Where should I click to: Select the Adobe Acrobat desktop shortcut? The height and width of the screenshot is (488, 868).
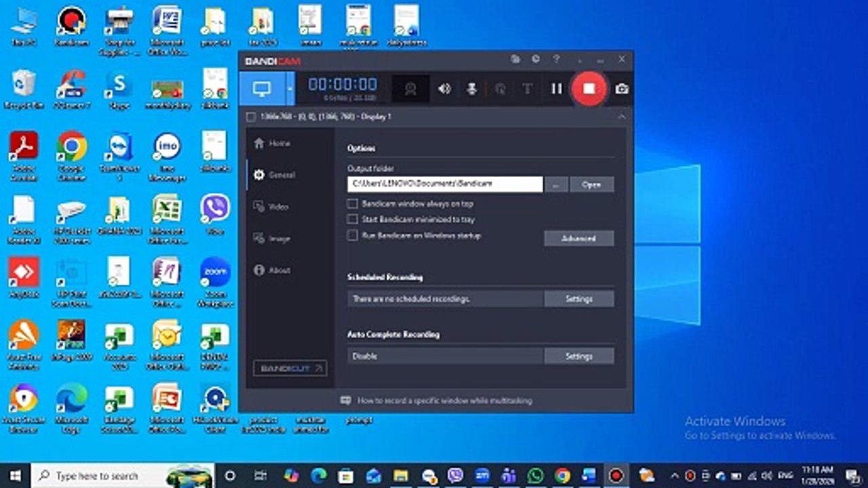(x=24, y=156)
